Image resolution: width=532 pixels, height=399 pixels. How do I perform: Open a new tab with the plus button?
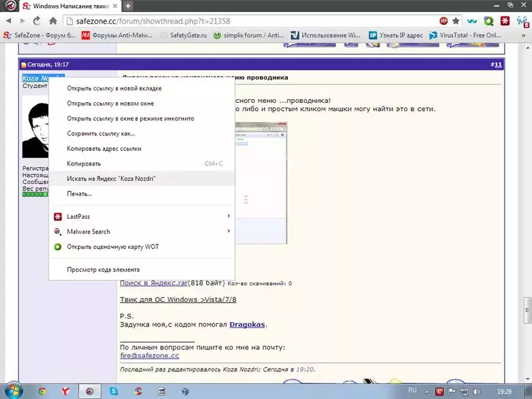pyautogui.click(x=128, y=6)
